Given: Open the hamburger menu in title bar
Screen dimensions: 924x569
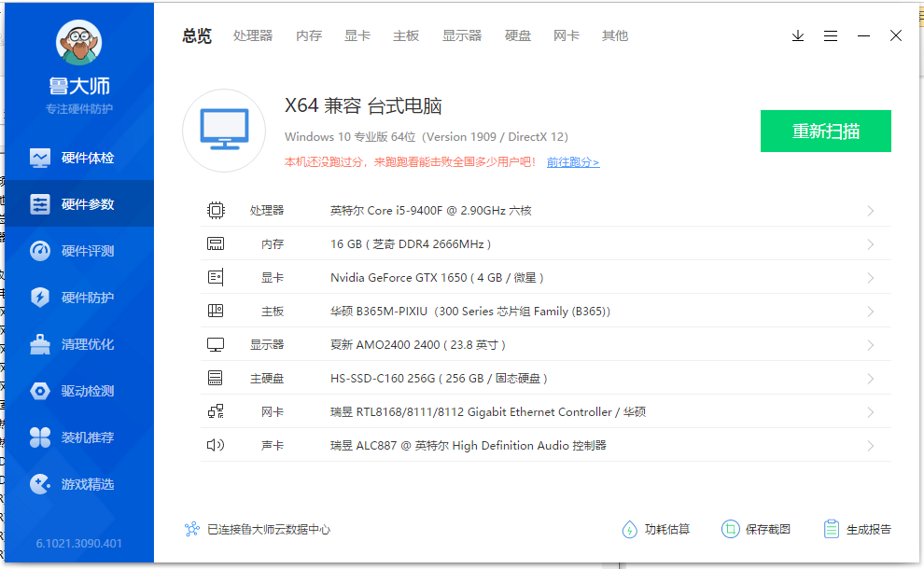Looking at the screenshot, I should click(831, 35).
